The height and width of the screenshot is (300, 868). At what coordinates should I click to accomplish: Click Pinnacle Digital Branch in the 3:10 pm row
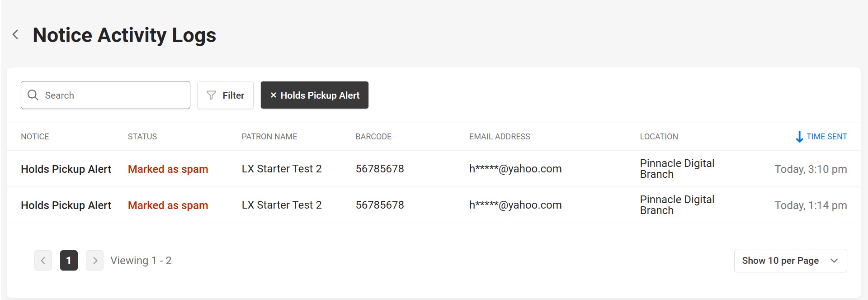coord(677,169)
